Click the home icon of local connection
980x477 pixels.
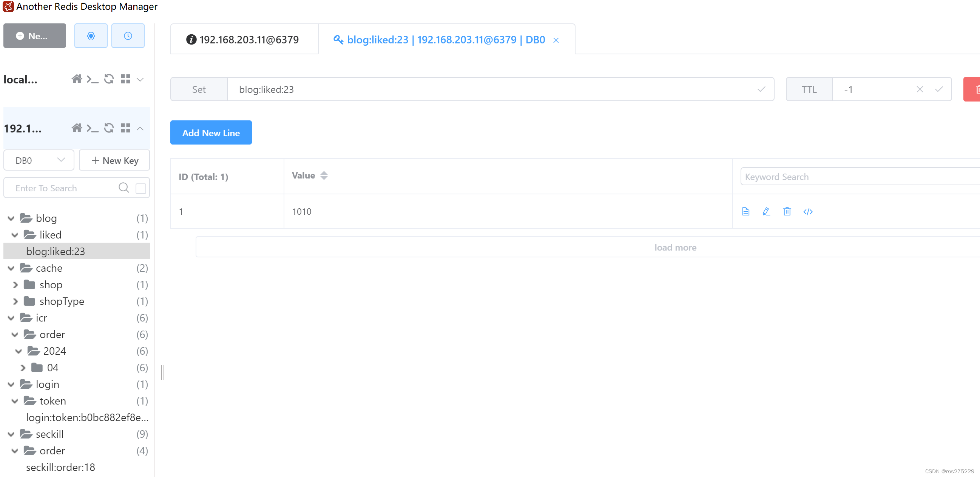76,79
